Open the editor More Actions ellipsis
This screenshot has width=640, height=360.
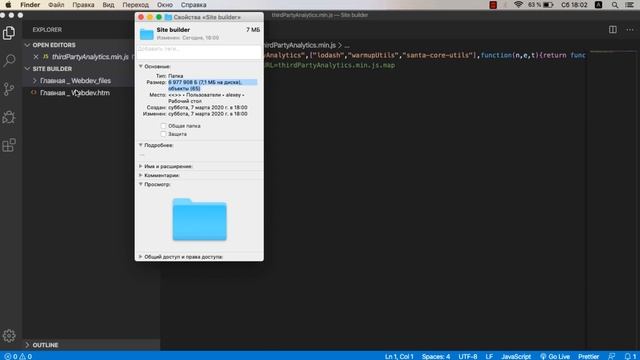(630, 29)
